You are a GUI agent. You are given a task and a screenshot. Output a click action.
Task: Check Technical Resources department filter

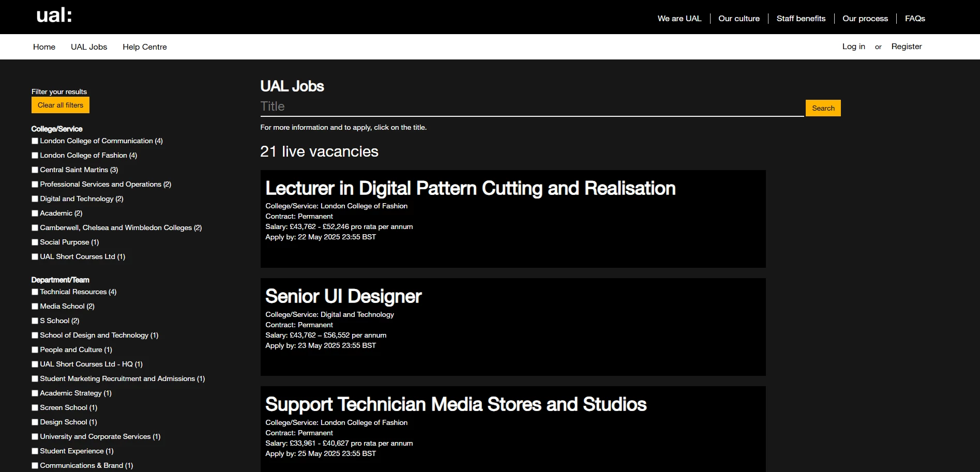click(35, 292)
